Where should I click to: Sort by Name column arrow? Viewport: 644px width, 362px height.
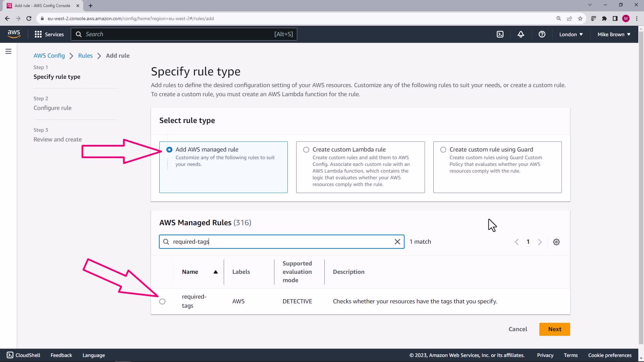point(216,272)
